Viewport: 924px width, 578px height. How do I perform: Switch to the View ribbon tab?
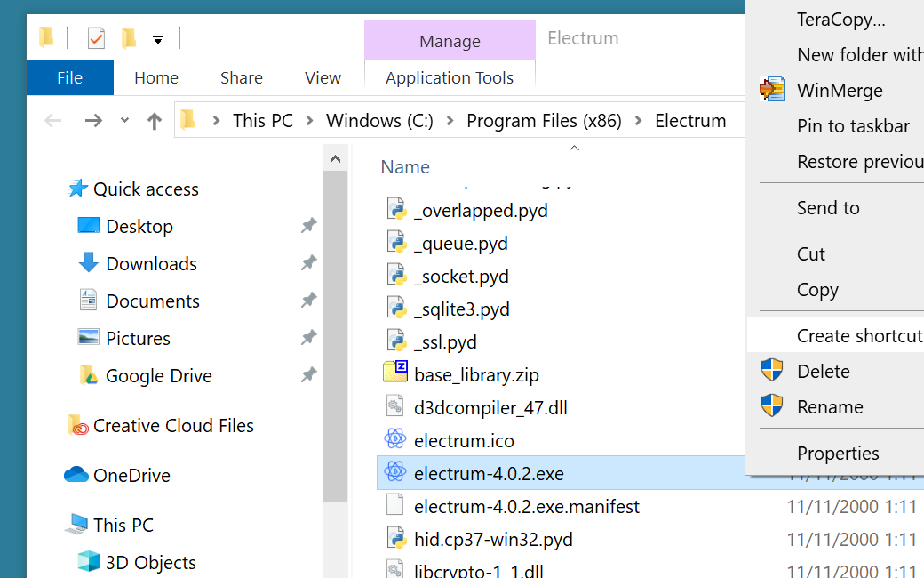tap(323, 77)
